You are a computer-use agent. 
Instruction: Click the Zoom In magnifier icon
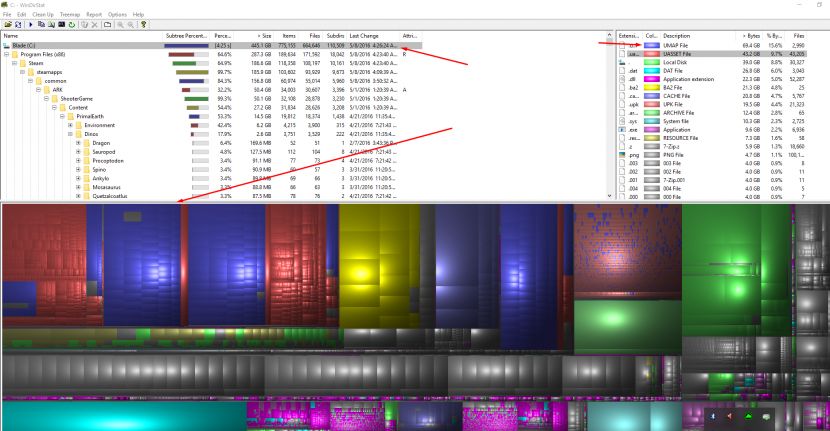[x=121, y=24]
